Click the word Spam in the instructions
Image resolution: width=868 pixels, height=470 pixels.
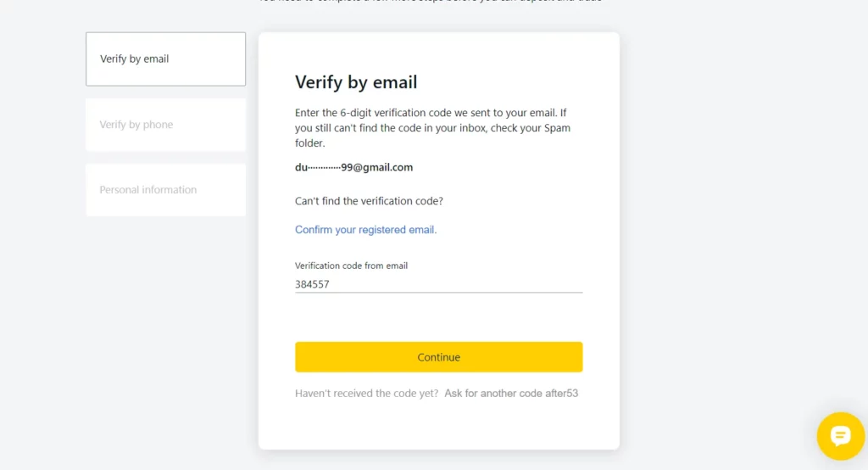[557, 128]
